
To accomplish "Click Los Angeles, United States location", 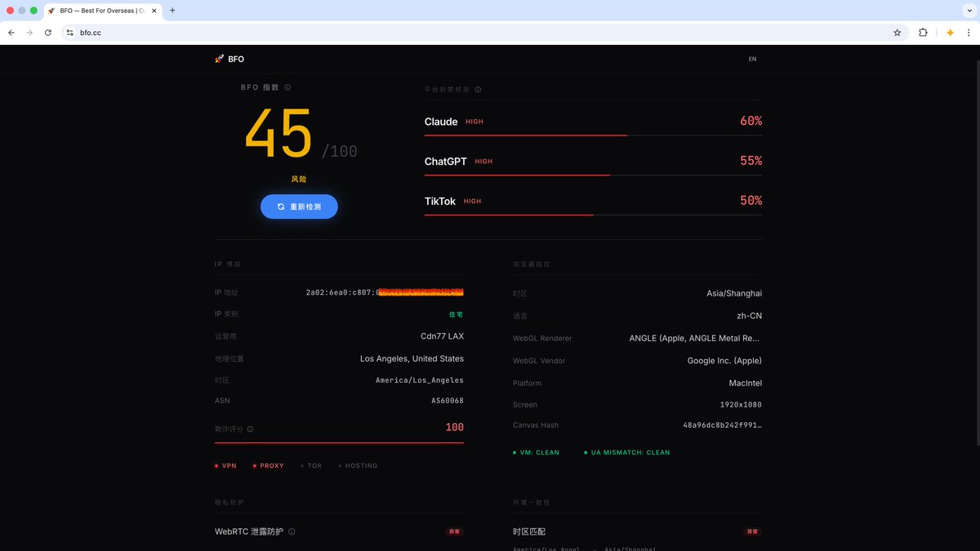I will (x=412, y=358).
